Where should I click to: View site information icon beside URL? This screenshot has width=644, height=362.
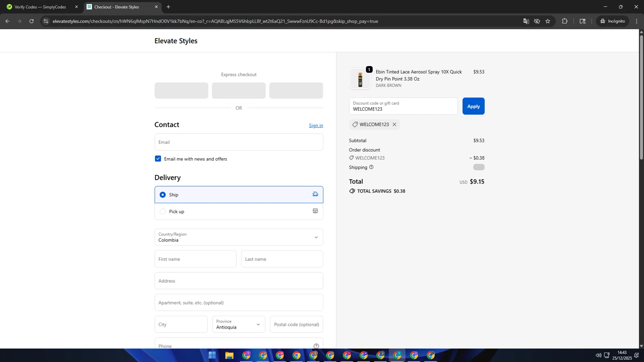click(x=46, y=21)
